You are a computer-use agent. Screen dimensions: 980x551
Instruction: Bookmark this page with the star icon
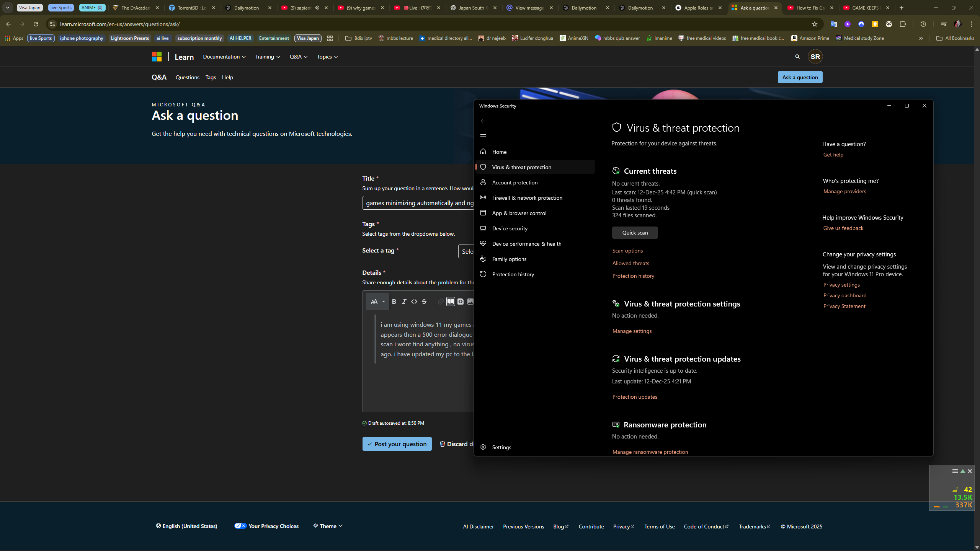point(814,24)
